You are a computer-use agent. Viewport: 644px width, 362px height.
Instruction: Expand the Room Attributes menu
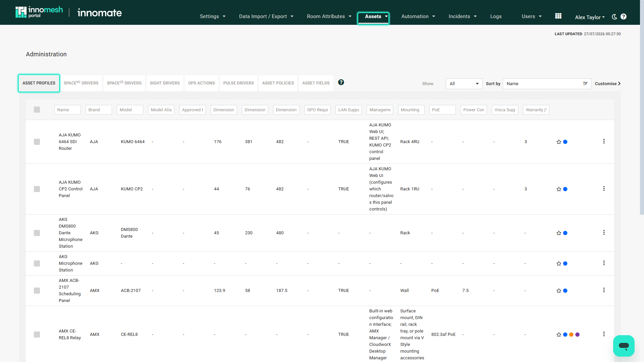(x=329, y=16)
